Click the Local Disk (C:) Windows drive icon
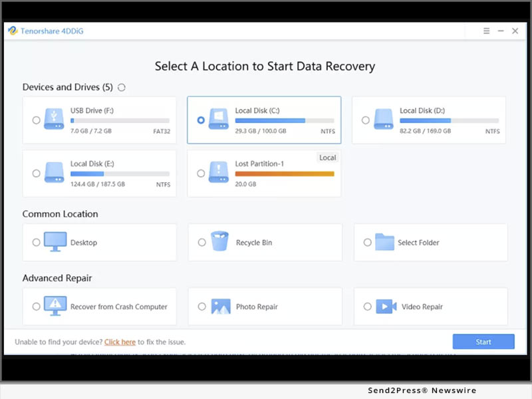The width and height of the screenshot is (532, 399). (219, 119)
